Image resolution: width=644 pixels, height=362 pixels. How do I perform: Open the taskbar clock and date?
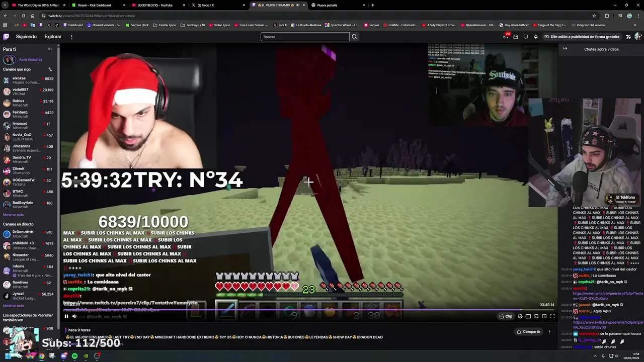click(x=632, y=356)
